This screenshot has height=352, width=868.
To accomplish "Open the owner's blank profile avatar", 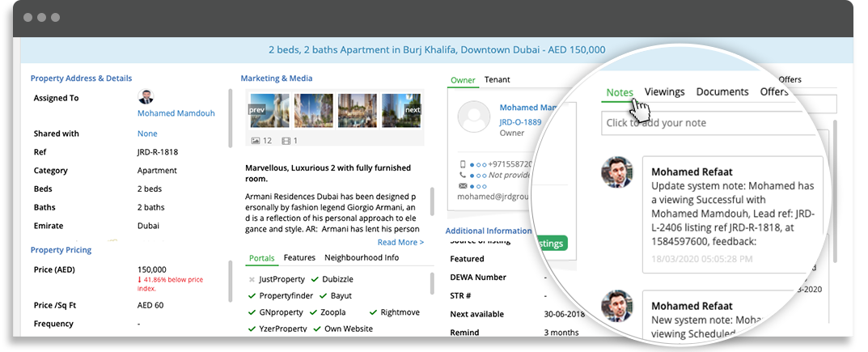I will [x=474, y=117].
